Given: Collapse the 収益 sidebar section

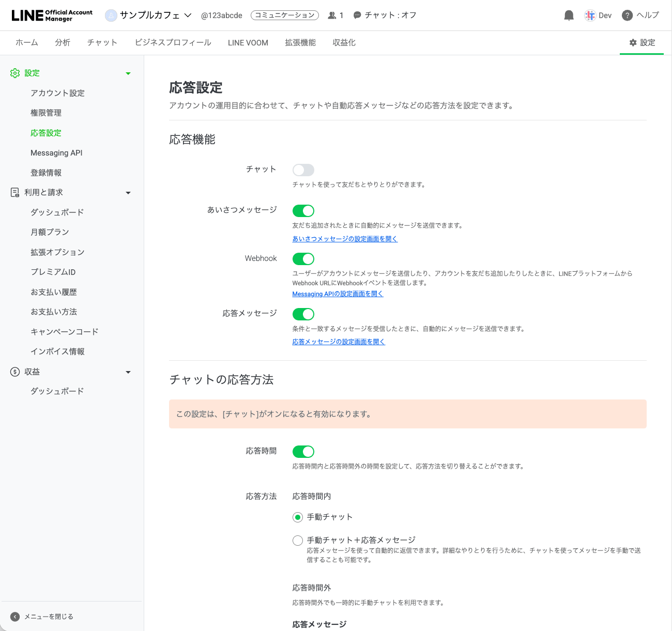Looking at the screenshot, I should click(128, 372).
